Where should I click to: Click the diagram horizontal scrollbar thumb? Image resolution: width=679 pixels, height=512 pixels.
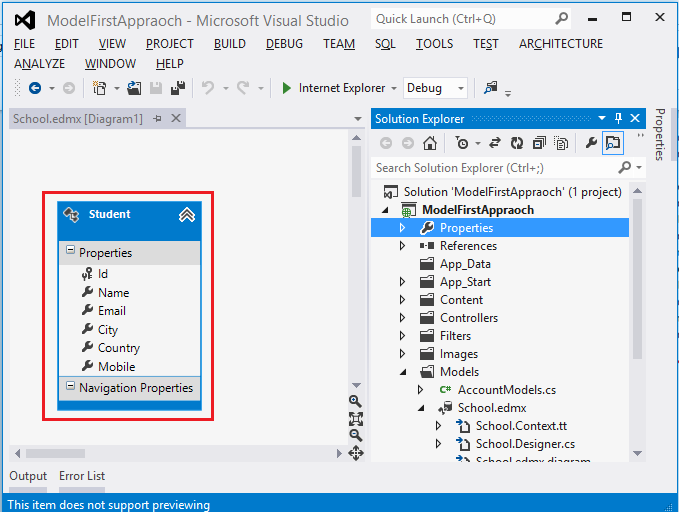pyautogui.click(x=55, y=454)
